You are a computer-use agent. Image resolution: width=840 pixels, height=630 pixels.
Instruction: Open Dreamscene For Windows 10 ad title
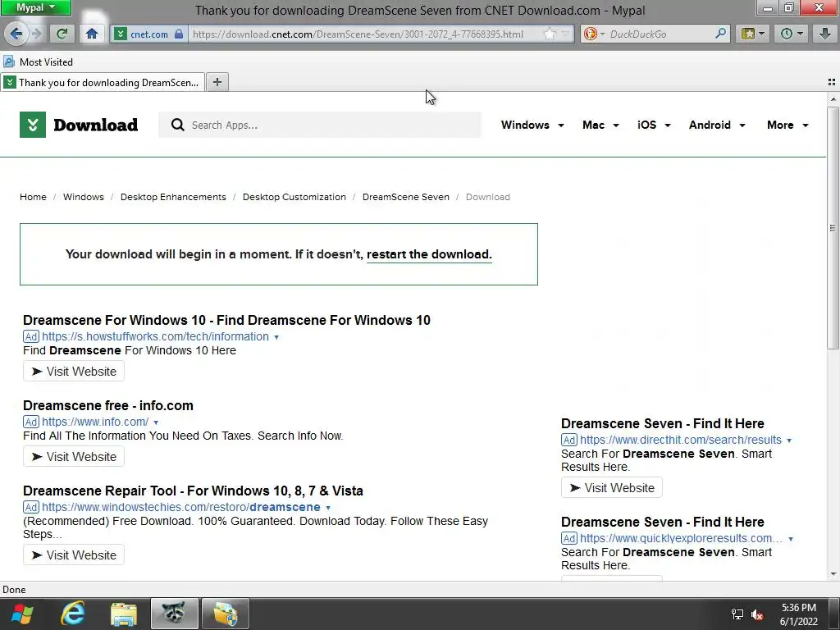point(226,320)
